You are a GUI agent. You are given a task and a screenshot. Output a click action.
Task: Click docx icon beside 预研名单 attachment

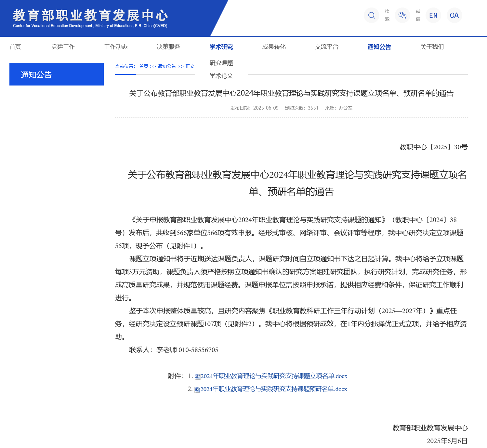[x=197, y=389]
